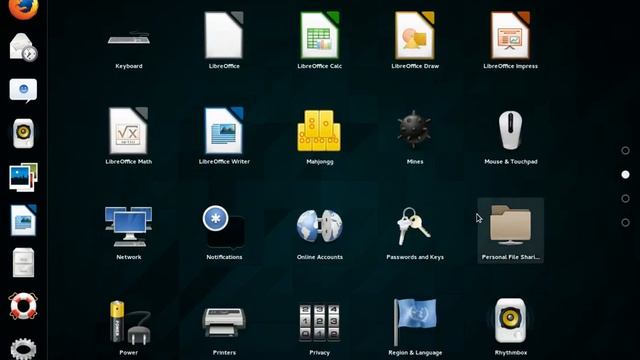Open Privacy settings
The height and width of the screenshot is (360, 640).
(320, 322)
